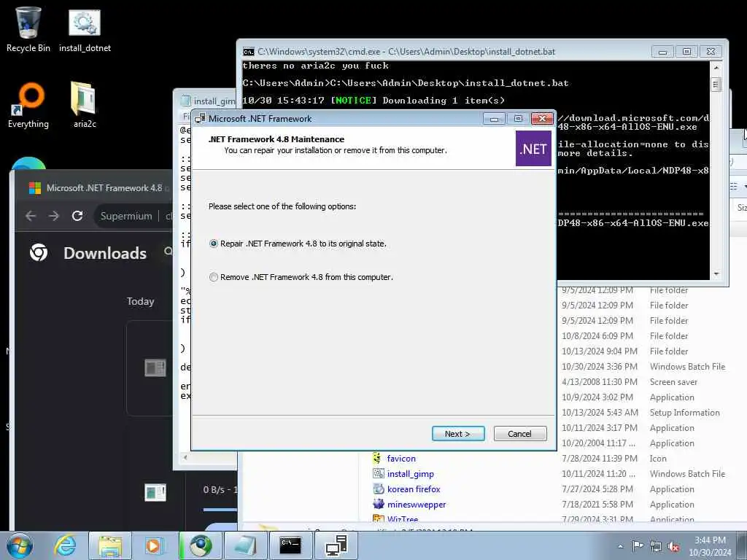Click Screen saver type cell in Explorer
The width and height of the screenshot is (747, 560).
[673, 382]
